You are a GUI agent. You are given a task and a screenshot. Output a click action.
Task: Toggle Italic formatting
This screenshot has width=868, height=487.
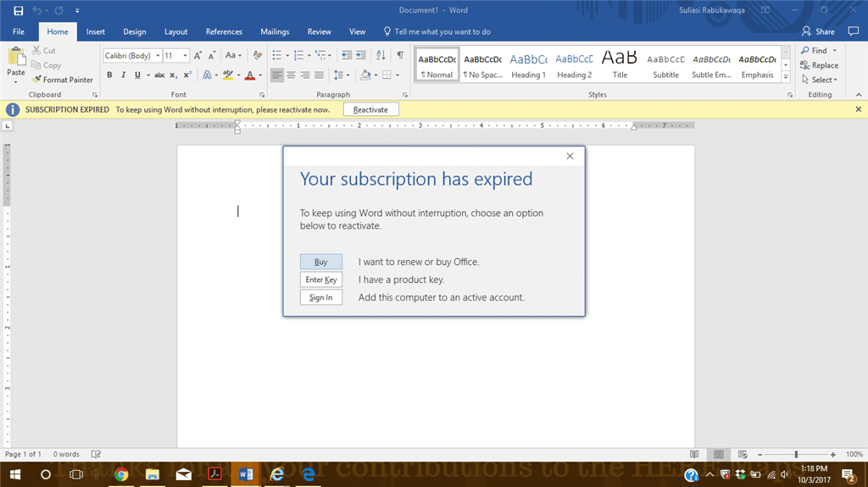[124, 75]
